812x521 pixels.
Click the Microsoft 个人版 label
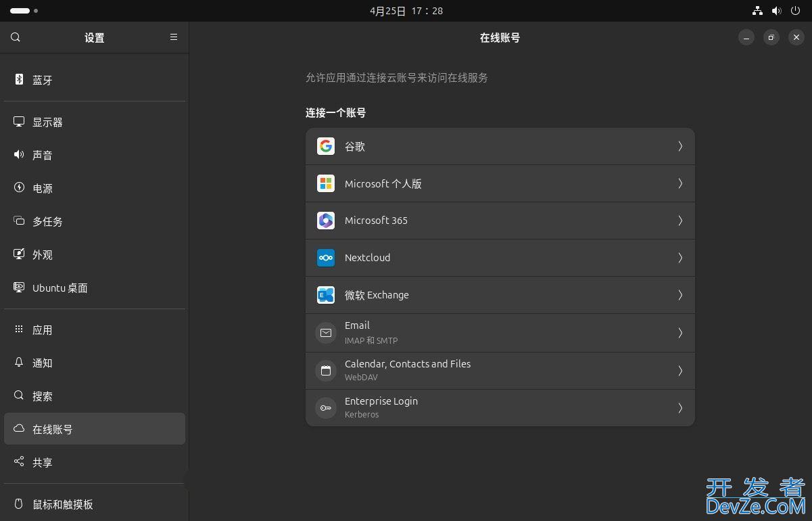click(383, 184)
